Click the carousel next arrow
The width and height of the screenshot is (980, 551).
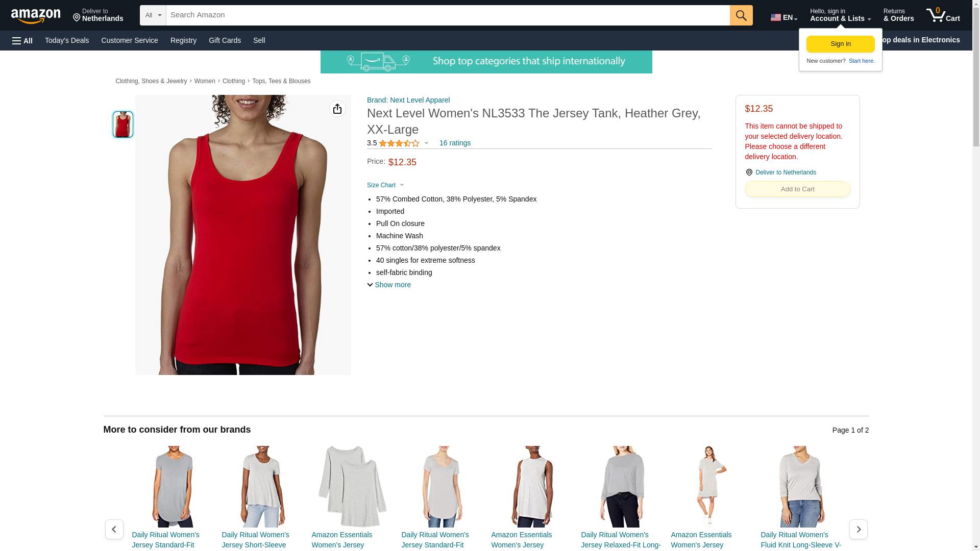(858, 529)
